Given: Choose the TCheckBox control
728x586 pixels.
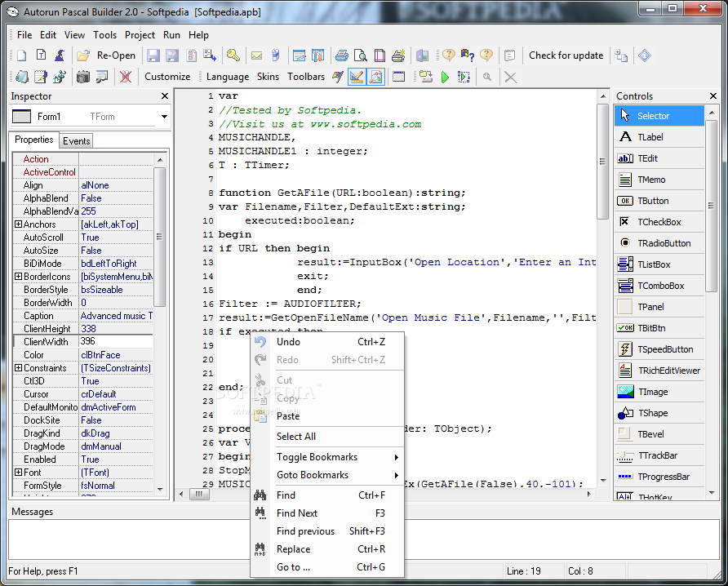Looking at the screenshot, I should [x=659, y=222].
